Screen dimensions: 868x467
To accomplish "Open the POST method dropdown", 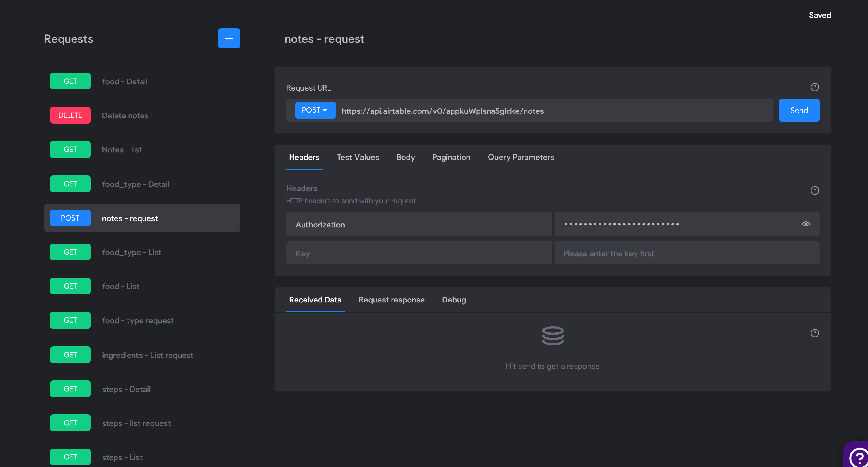I will (315, 110).
